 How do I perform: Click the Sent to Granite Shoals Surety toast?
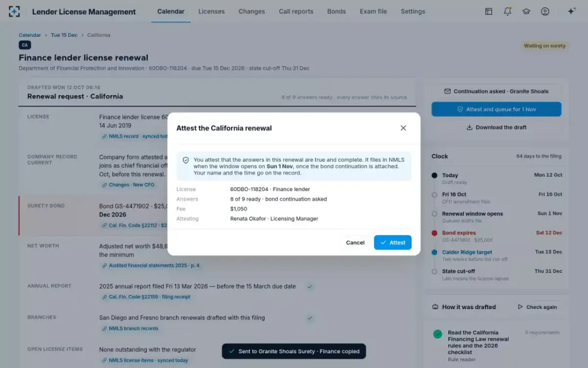point(294,351)
